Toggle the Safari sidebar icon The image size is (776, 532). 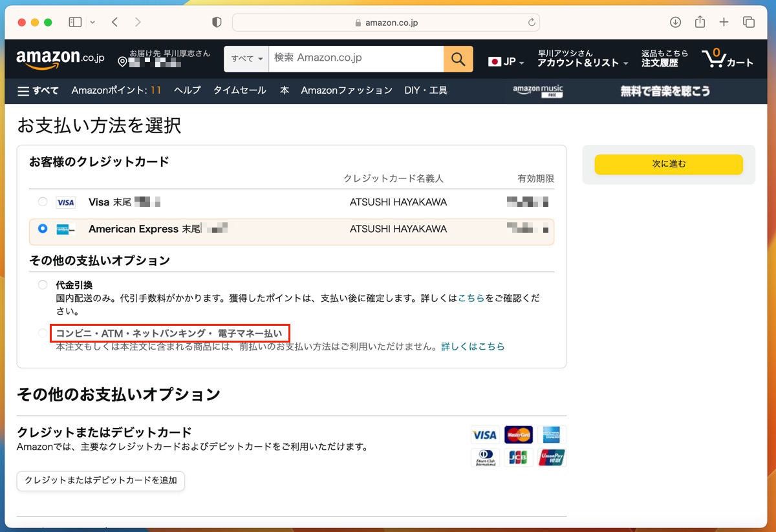tap(75, 22)
